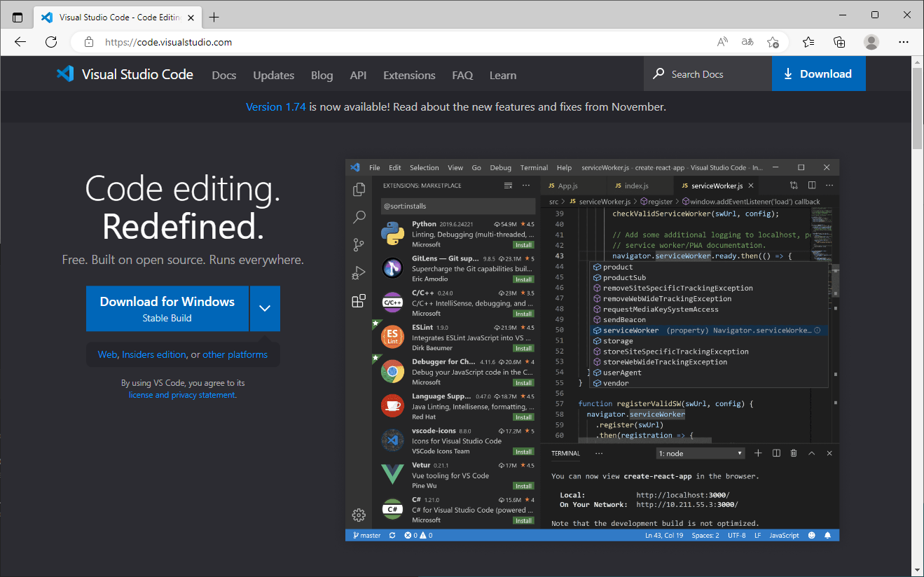The height and width of the screenshot is (577, 924).
Task: Click Explorer icon in VS Code preview activity bar
Action: pos(359,189)
